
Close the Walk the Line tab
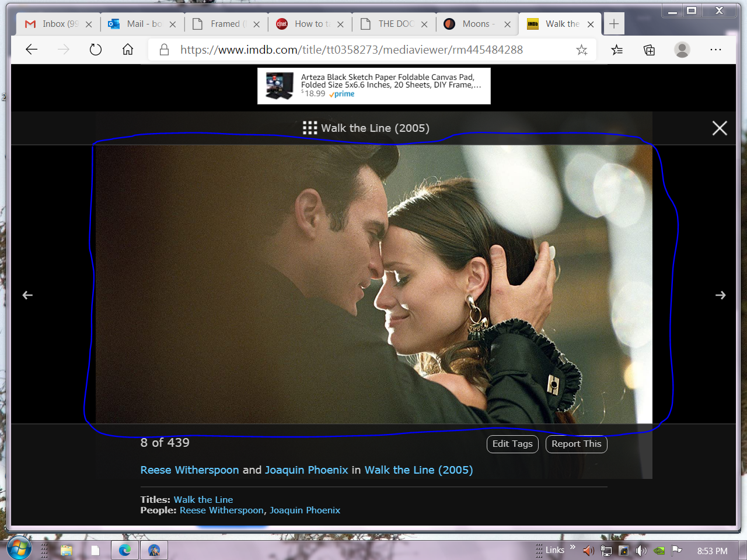[x=591, y=24]
